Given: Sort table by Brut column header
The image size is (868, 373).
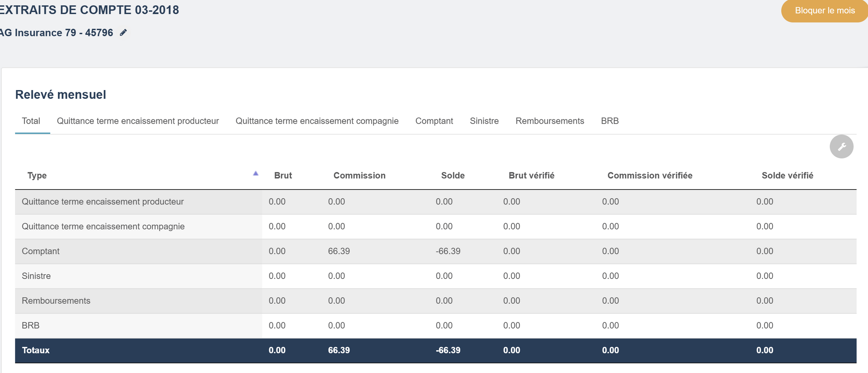Looking at the screenshot, I should (x=283, y=175).
